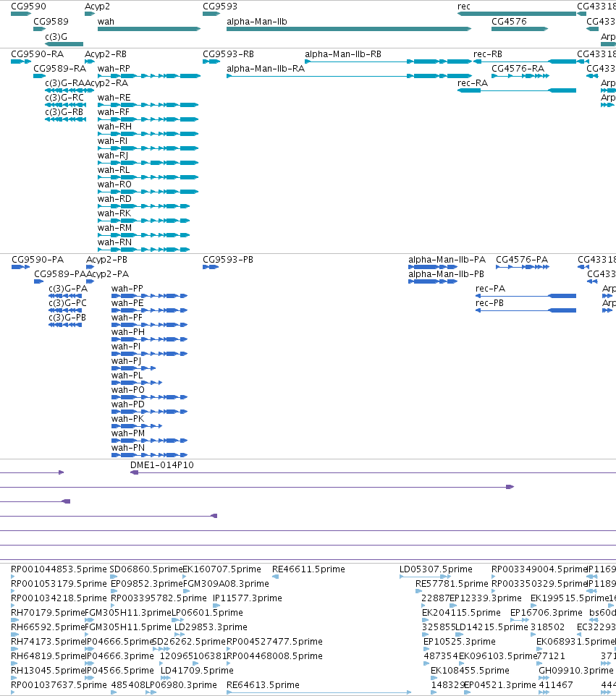Select protein wah-PL label
This screenshot has width=616, height=696.
click(x=127, y=375)
